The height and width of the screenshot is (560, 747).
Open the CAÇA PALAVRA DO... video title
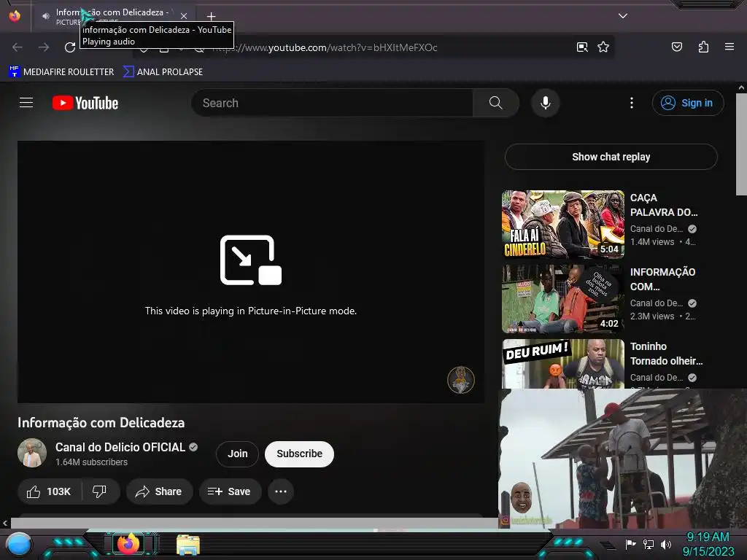[664, 205]
